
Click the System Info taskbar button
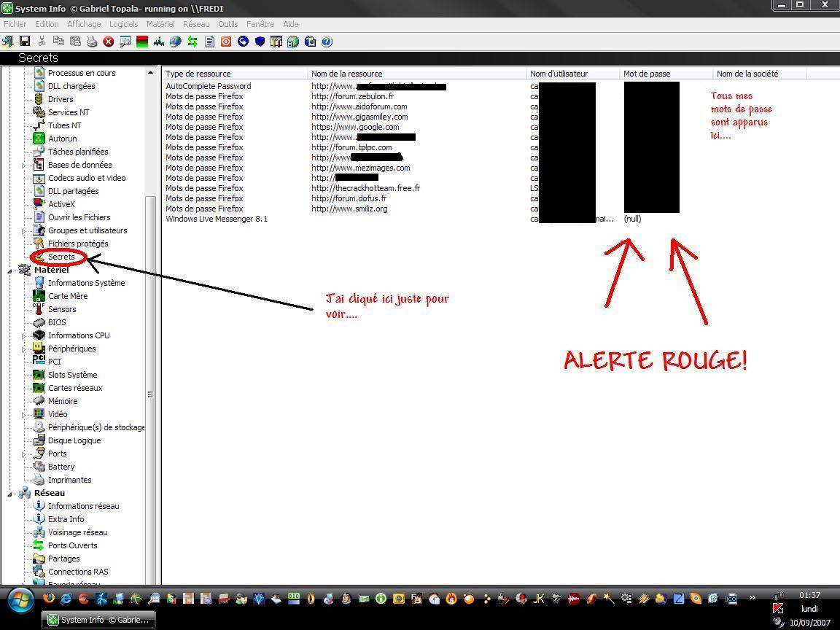[x=98, y=620]
